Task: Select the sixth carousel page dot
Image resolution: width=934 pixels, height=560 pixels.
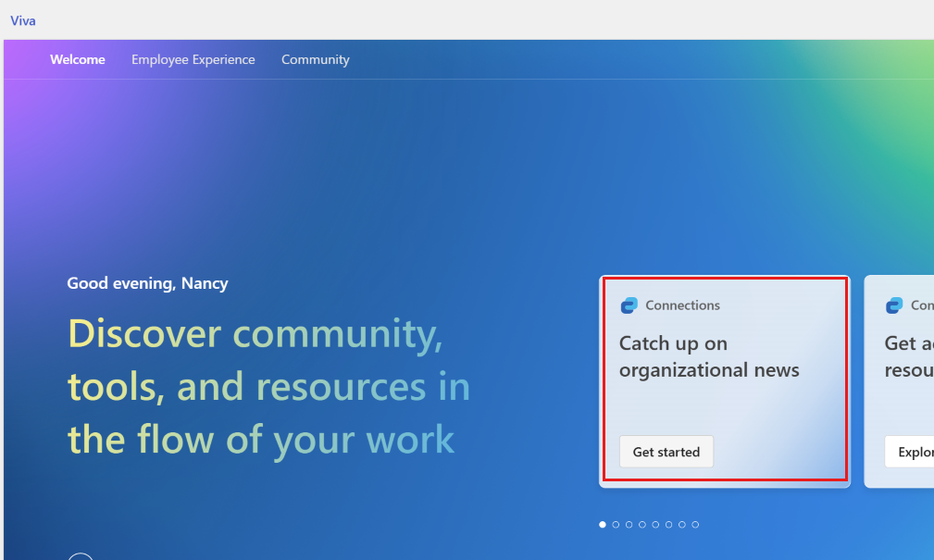Action: pos(668,524)
